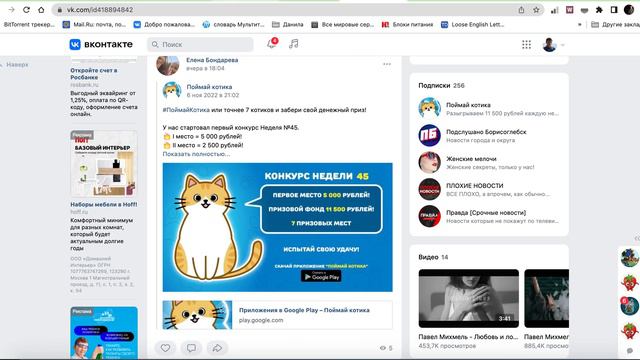The width and height of the screenshot is (640, 360).
Task: Click Елена Бондарева avatar photo
Action: tap(168, 64)
